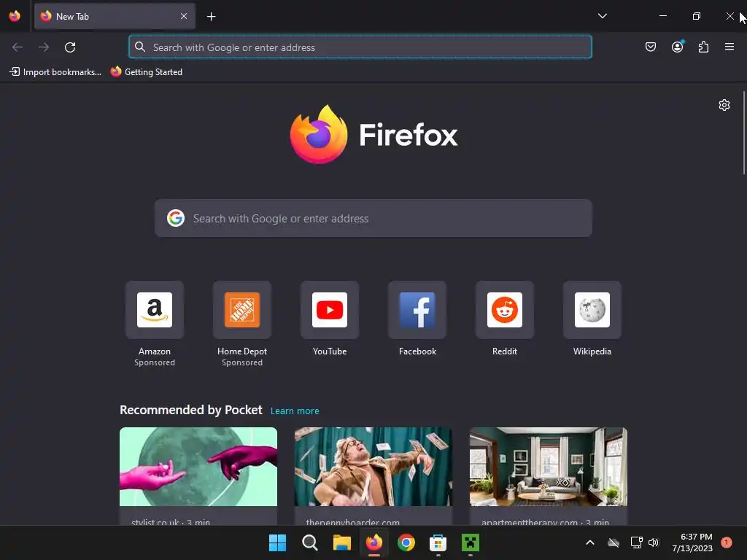Click the Firefox taskbar icon
This screenshot has height=560, width=747.
tap(374, 542)
